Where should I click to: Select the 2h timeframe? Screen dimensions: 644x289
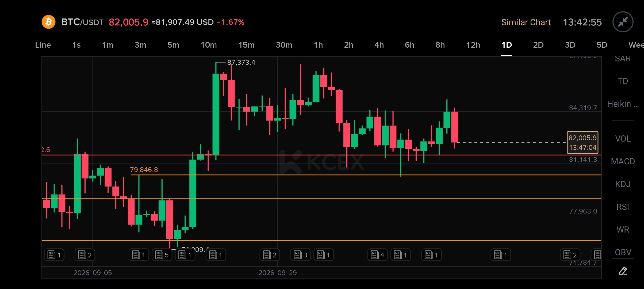348,45
